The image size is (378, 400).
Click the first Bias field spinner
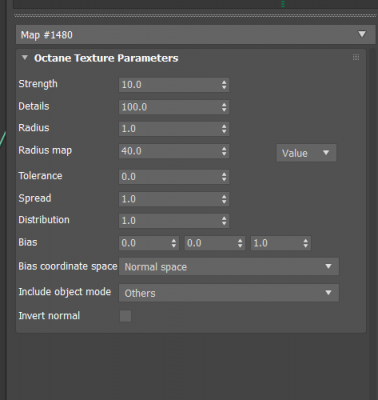coord(174,243)
